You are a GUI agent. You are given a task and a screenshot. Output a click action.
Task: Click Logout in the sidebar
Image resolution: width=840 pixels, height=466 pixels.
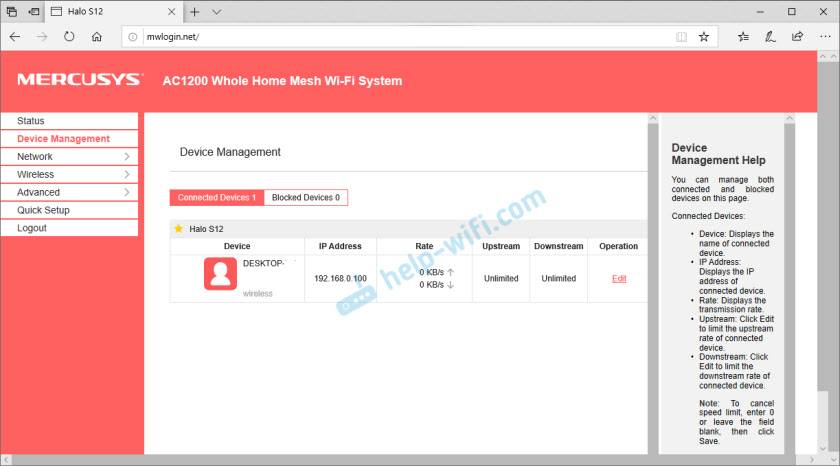[x=69, y=228]
